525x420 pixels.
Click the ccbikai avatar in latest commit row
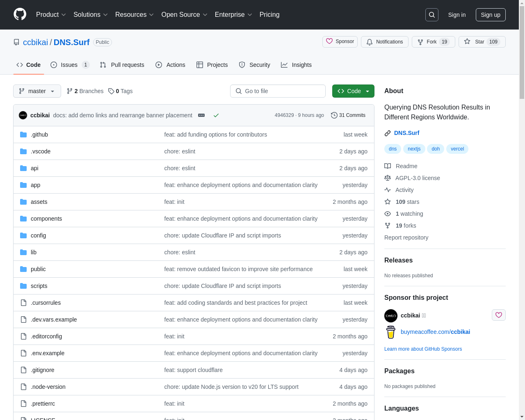(23, 115)
